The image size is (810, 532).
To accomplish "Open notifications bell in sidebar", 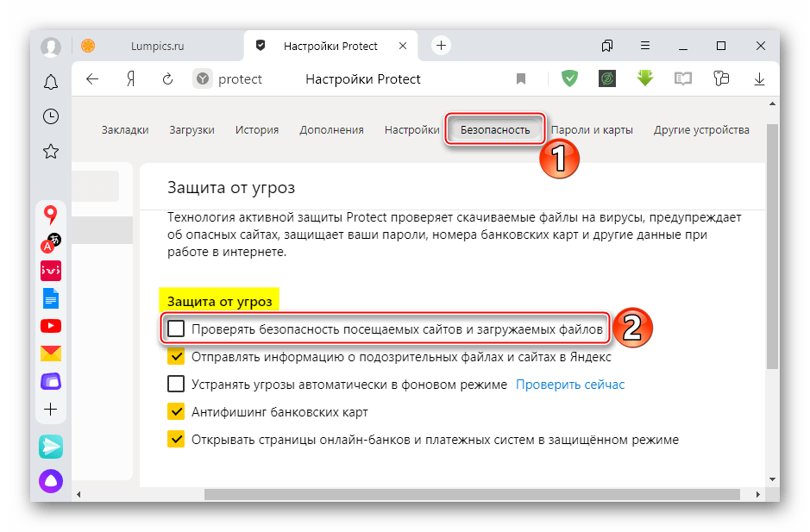I will [51, 82].
